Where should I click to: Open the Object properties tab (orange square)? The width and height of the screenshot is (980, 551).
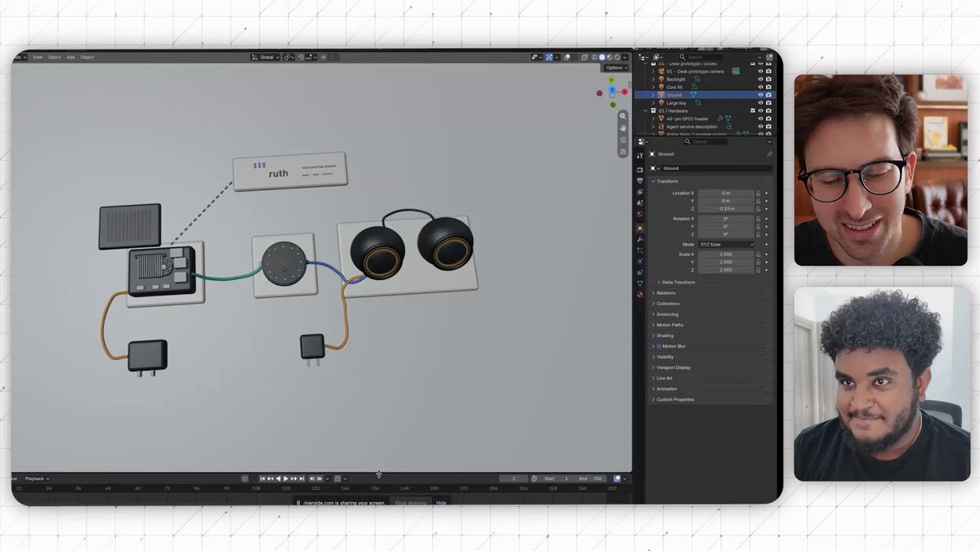click(x=639, y=228)
